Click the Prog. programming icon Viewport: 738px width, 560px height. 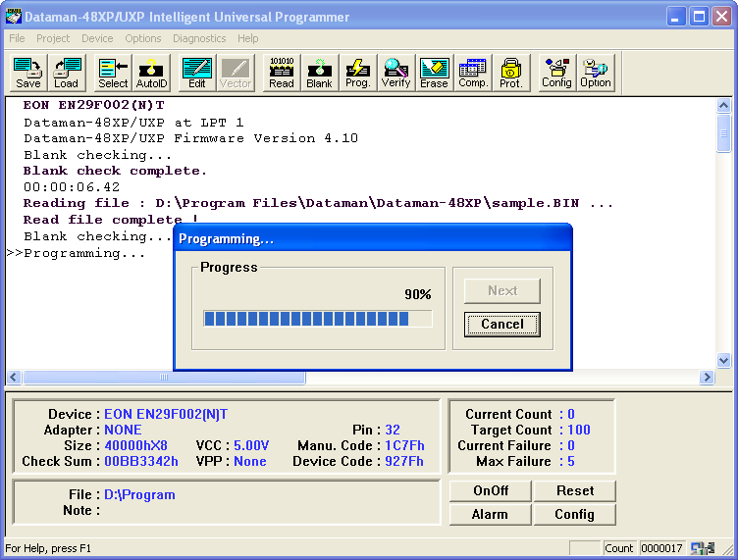point(358,74)
